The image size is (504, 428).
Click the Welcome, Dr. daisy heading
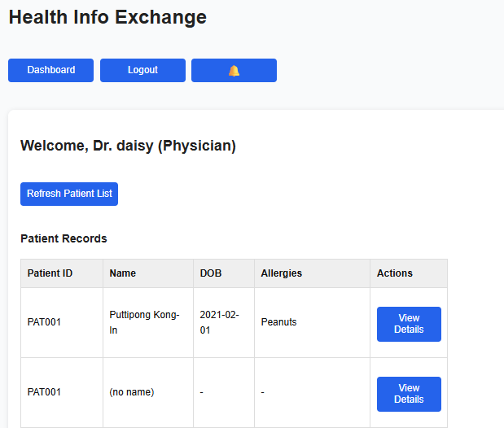(128, 146)
